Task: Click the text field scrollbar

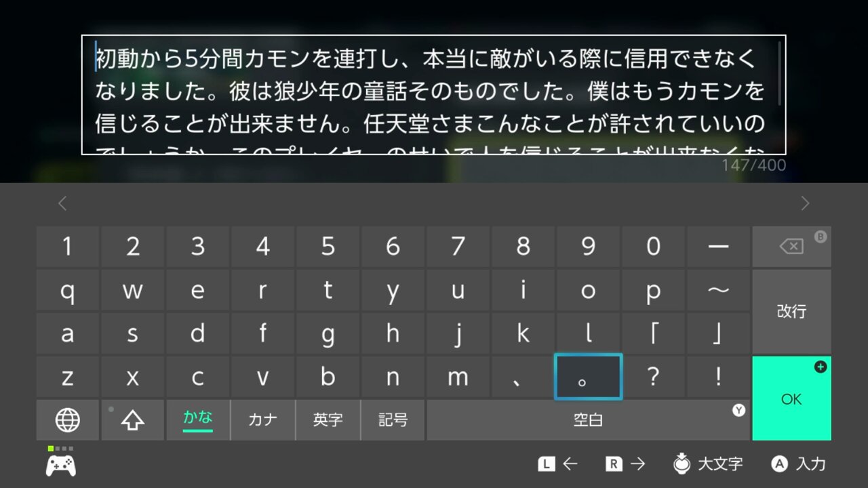Action: coord(780,73)
